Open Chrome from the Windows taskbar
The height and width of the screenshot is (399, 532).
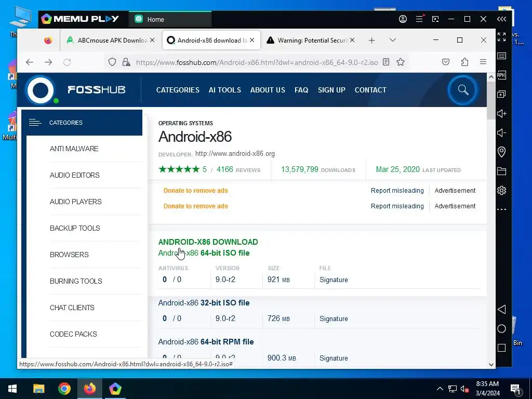64,389
